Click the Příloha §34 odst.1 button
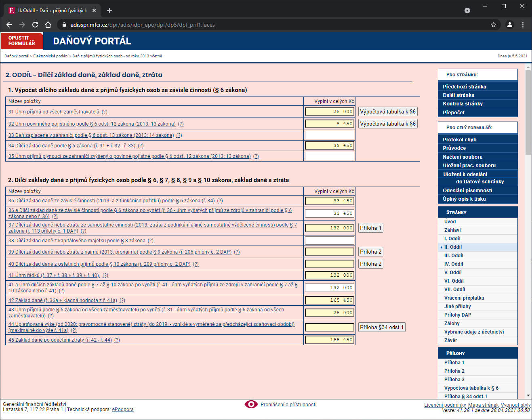532x420 pixels. click(x=382, y=328)
